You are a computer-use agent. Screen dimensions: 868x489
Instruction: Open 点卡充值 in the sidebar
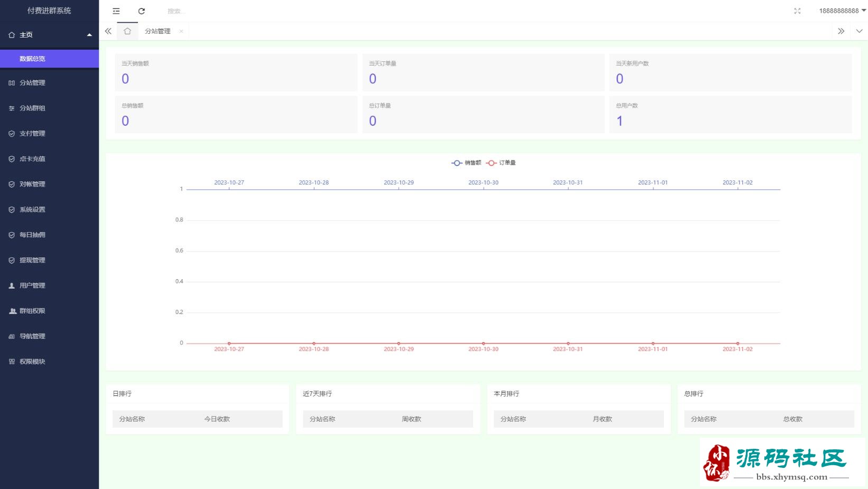(x=50, y=159)
